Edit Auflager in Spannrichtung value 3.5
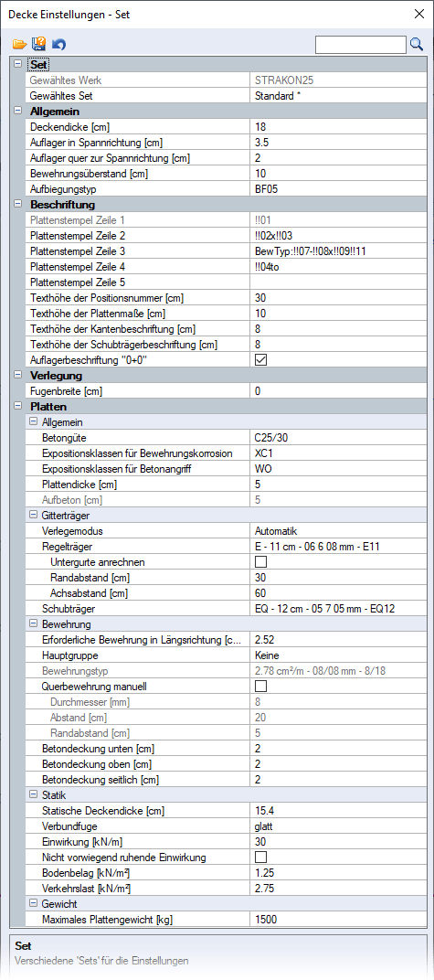The height and width of the screenshot is (980, 434). 336,143
